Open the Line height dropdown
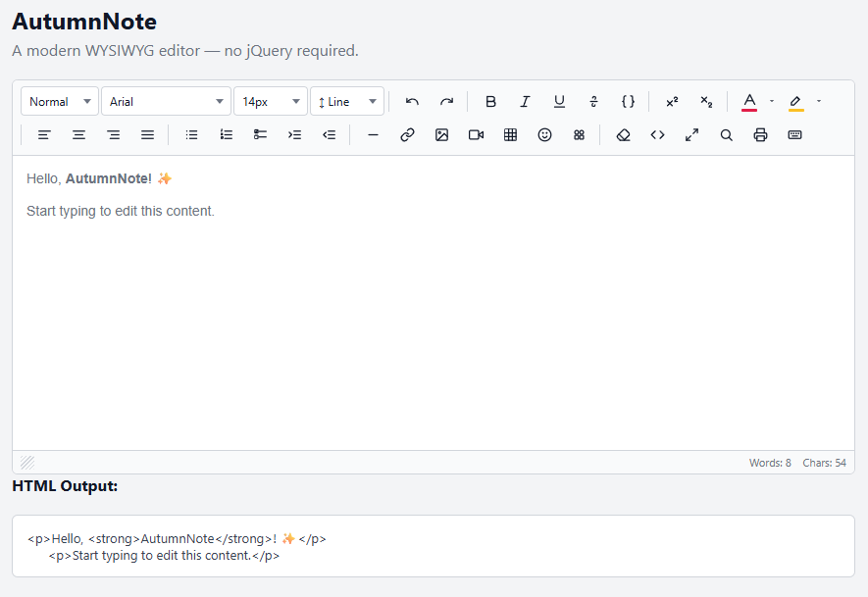Screen dimensions: 868x597 pos(347,102)
